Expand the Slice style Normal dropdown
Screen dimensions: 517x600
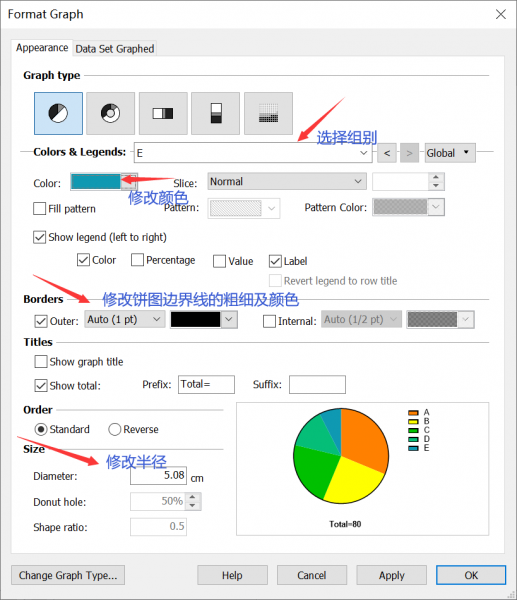287,181
